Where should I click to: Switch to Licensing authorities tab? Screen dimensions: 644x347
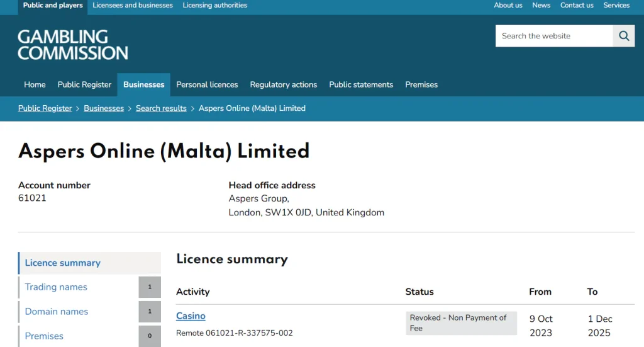click(215, 5)
